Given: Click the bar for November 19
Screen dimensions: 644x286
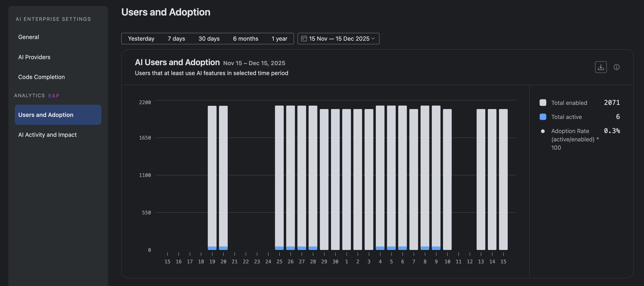Looking at the screenshot, I should pyautogui.click(x=212, y=178).
